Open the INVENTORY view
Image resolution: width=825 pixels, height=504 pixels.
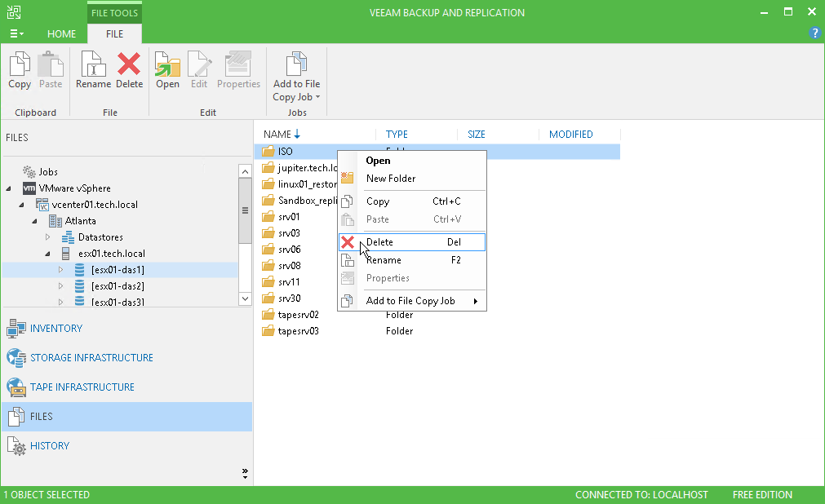(x=56, y=329)
